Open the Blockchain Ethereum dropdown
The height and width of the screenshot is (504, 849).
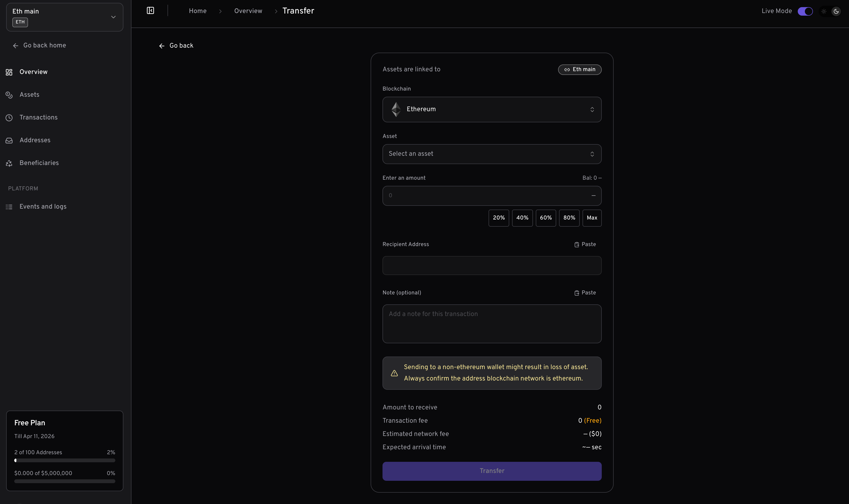coord(491,109)
